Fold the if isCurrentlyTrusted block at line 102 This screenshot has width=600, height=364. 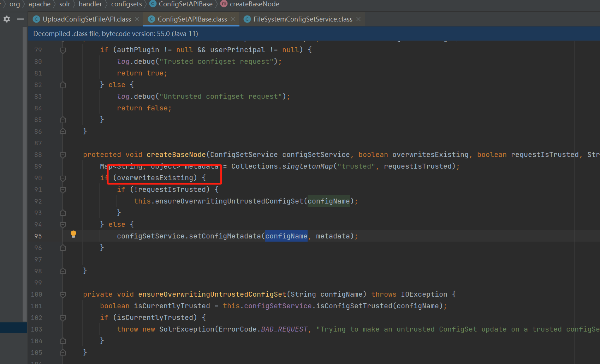63,318
